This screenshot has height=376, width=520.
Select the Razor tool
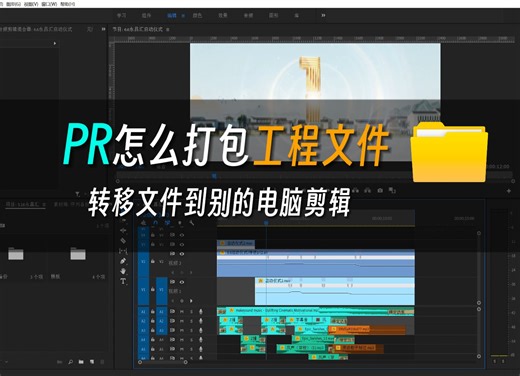[123, 241]
